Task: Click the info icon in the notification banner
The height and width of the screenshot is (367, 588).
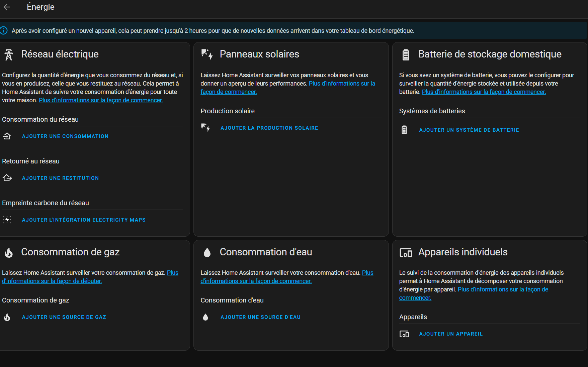Action: click(x=4, y=31)
